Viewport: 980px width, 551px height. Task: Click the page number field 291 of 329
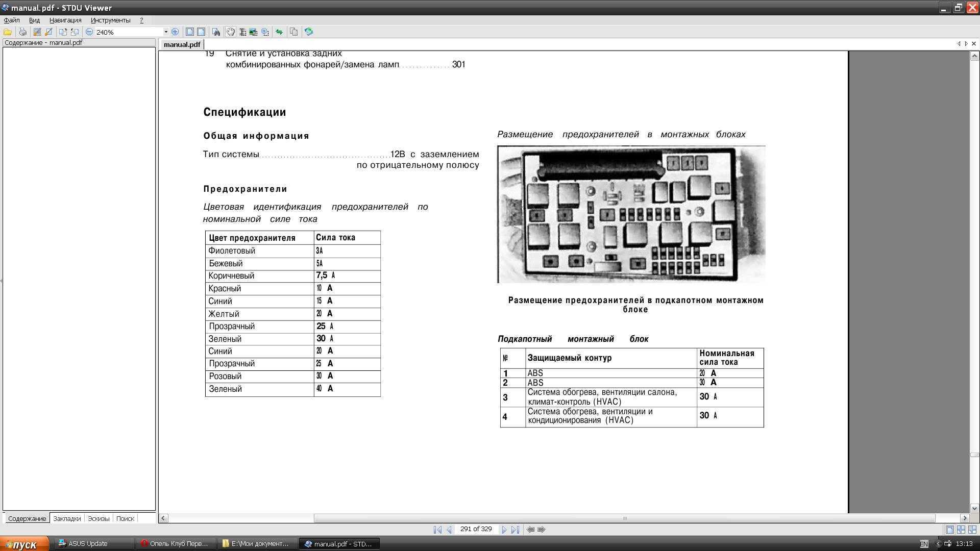point(476,529)
